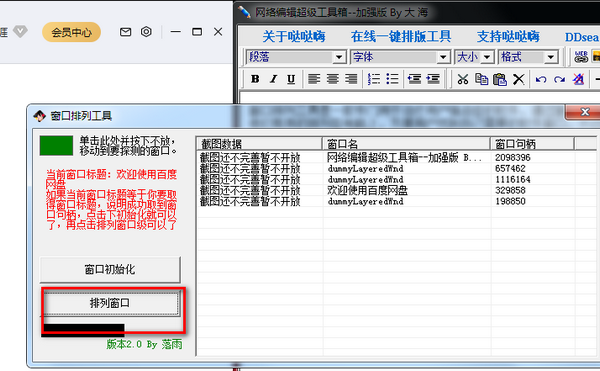
Task: Click the handle value 1116164
Action: tap(513, 179)
